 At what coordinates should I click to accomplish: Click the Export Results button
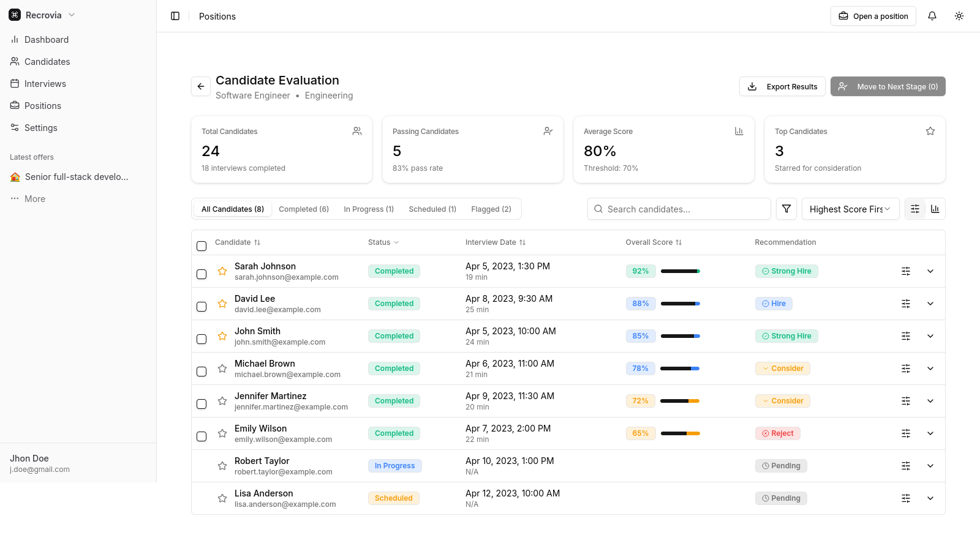pyautogui.click(x=782, y=86)
